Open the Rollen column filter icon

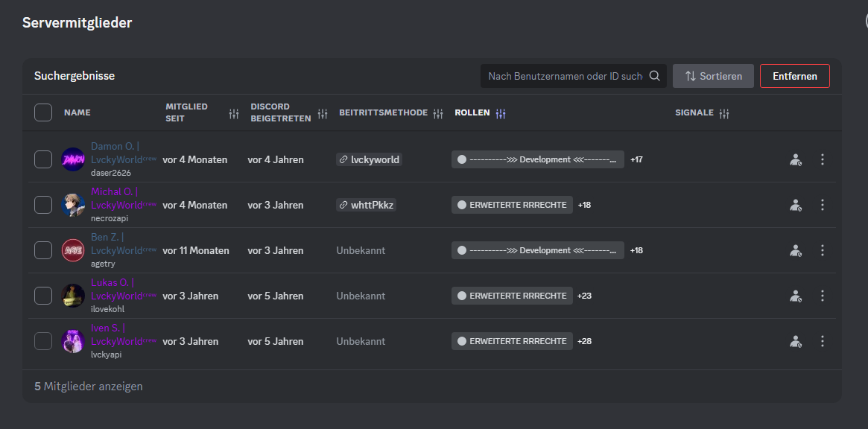coord(501,113)
